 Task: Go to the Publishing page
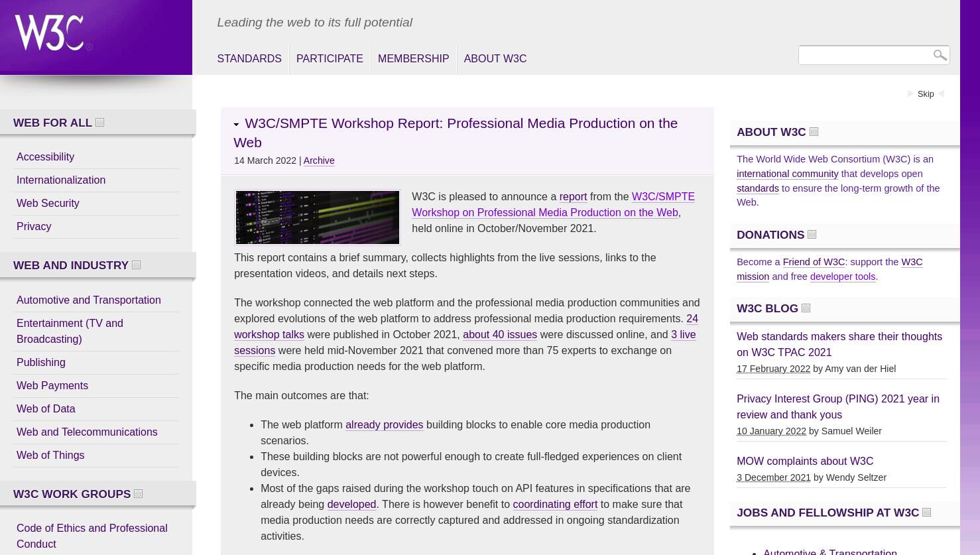(41, 363)
